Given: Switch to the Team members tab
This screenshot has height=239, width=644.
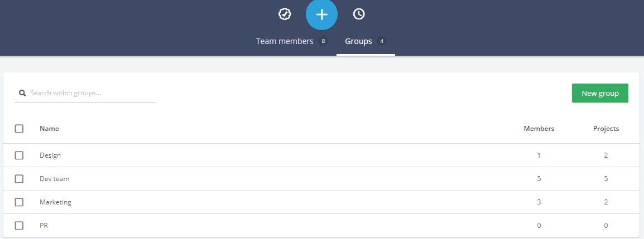Looking at the screenshot, I should tap(292, 41).
